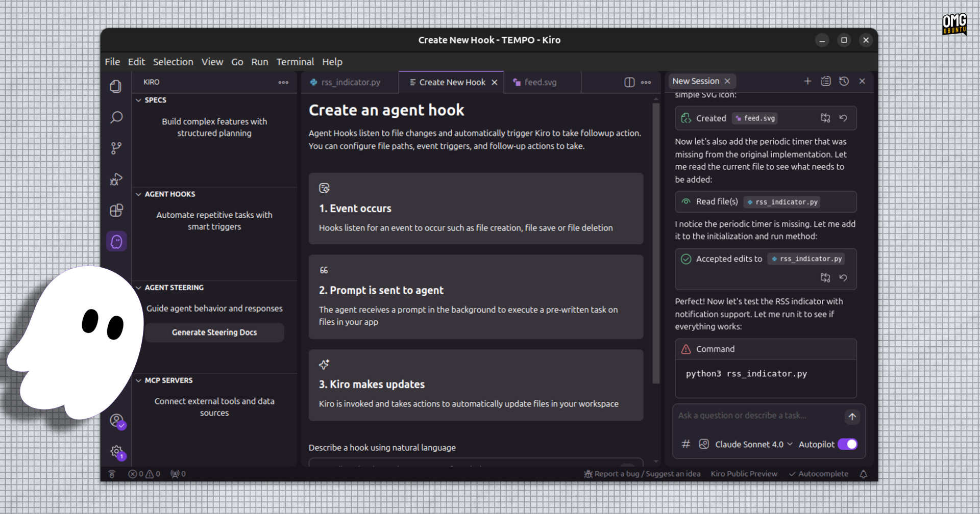Click the Generate Steering Docs button
This screenshot has height=514, width=980.
[214, 332]
